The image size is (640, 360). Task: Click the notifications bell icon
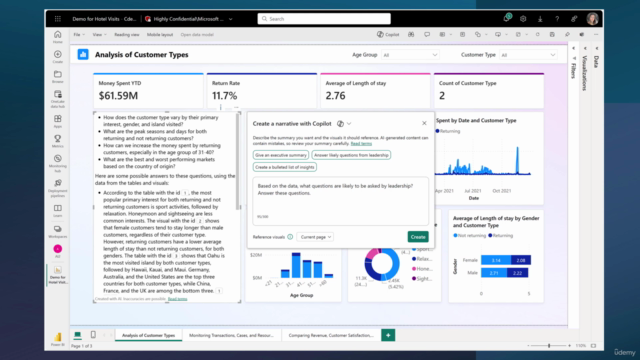pyautogui.click(x=507, y=18)
